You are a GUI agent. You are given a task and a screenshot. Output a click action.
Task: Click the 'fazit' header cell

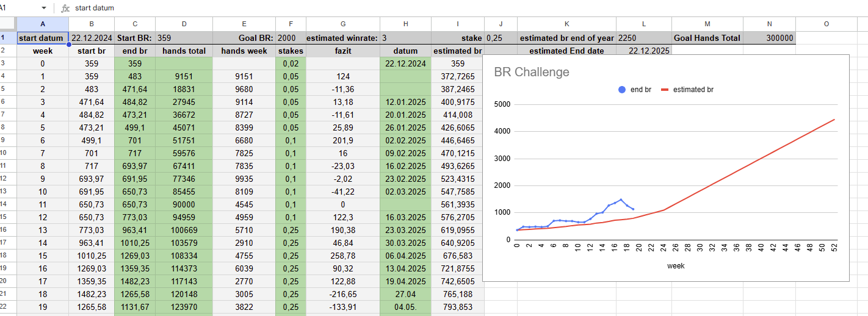pos(342,51)
